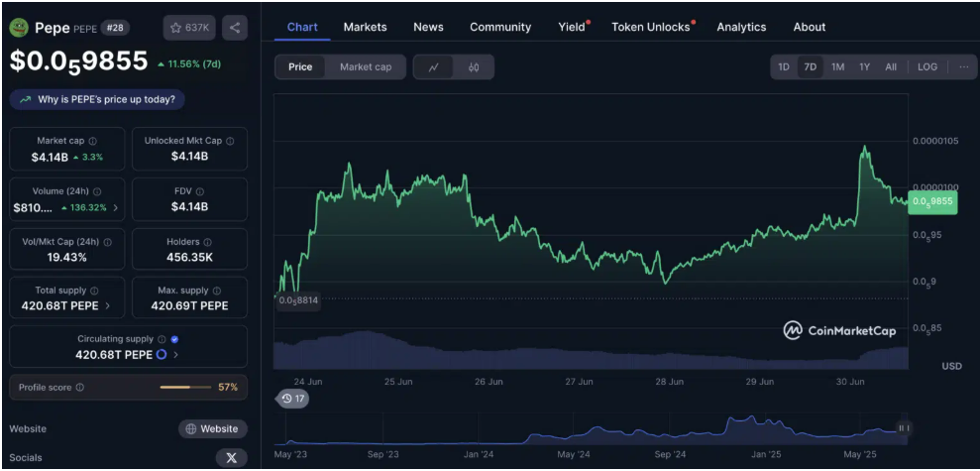
Task: Click the Max. supply info icon
Action: click(x=217, y=291)
